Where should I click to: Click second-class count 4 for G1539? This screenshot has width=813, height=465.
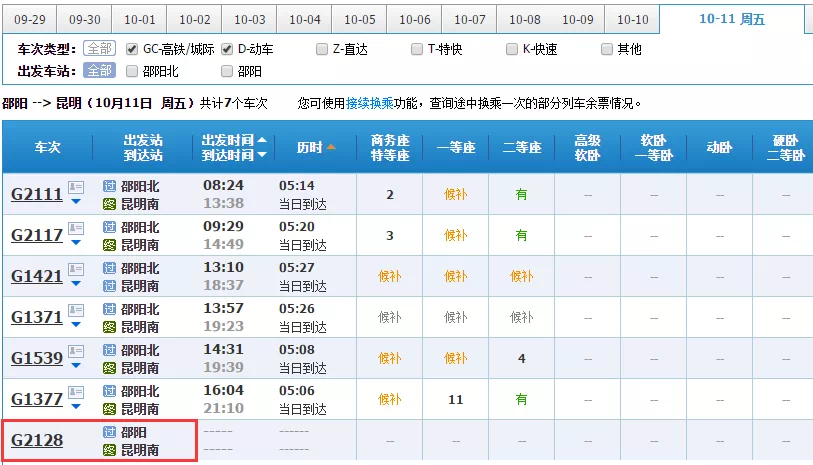coord(522,358)
